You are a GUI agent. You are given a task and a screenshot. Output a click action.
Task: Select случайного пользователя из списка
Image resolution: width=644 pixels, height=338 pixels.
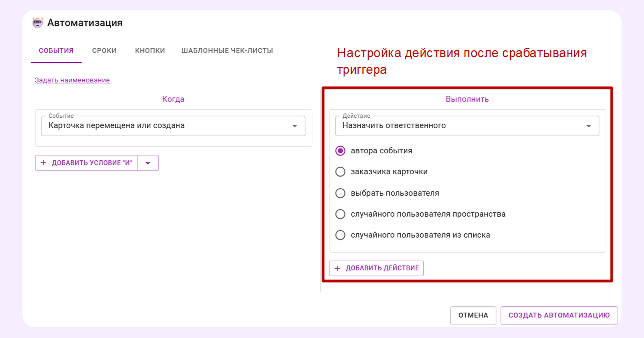coord(340,235)
